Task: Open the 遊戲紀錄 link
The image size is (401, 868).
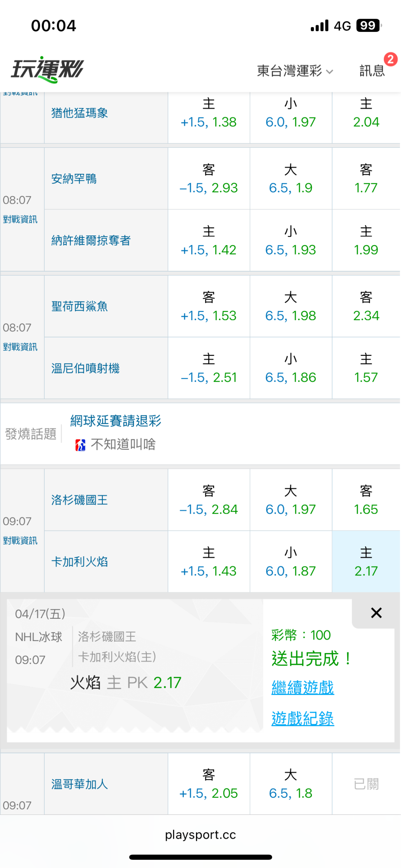Action: point(303,718)
